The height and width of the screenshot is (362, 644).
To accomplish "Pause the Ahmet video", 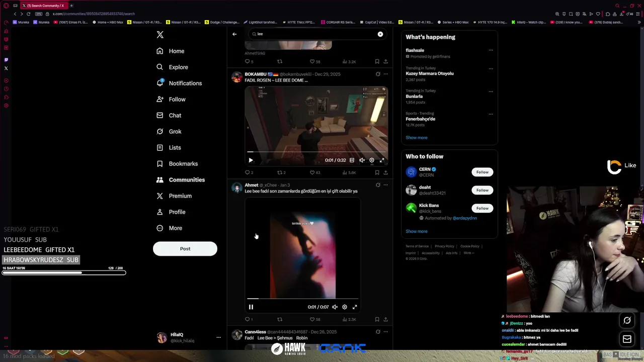I will point(251,307).
